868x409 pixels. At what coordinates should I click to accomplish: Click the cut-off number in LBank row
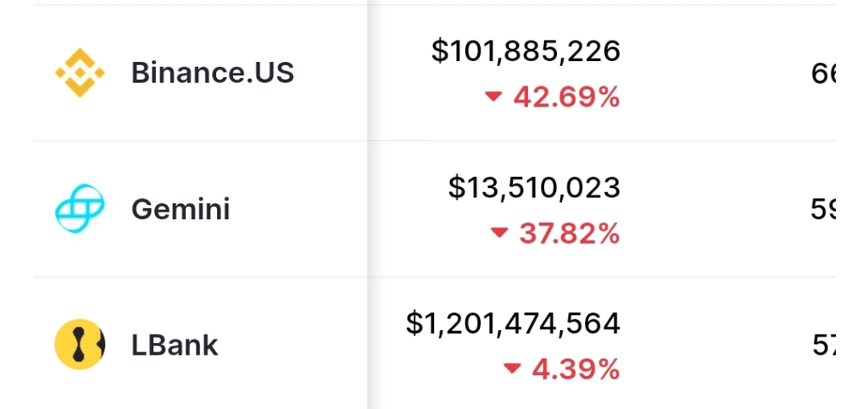pos(824,346)
